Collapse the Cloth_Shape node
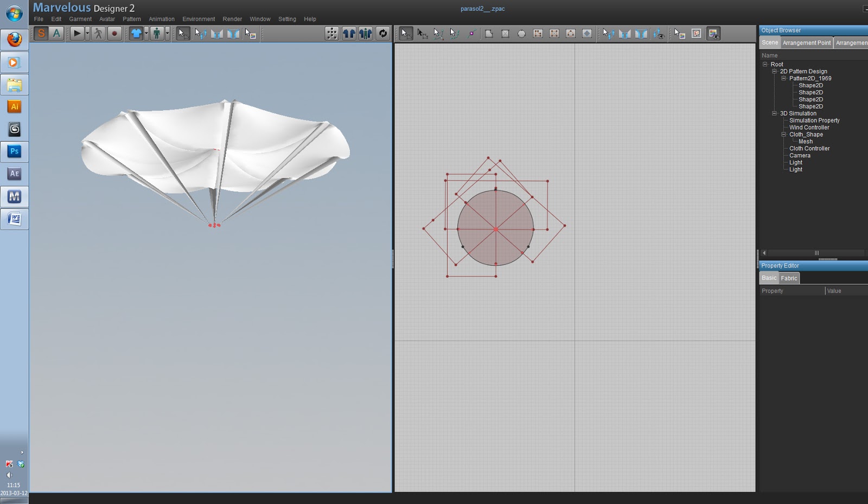This screenshot has height=504, width=868. tap(783, 134)
